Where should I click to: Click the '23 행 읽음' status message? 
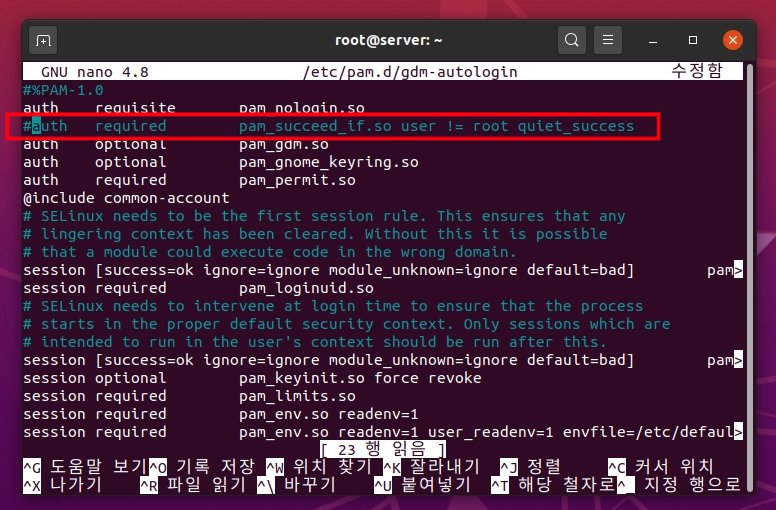point(383,449)
